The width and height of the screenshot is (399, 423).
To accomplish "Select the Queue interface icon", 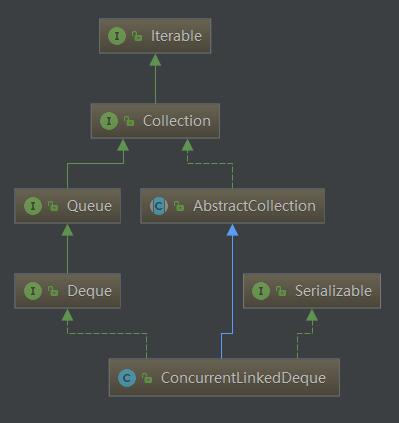I will [33, 206].
